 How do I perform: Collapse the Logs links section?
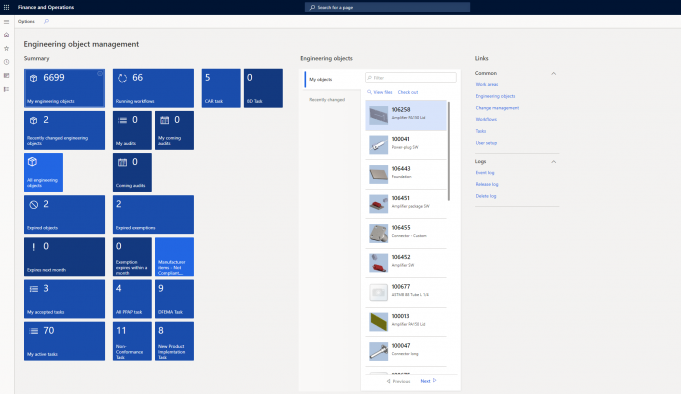(x=554, y=162)
